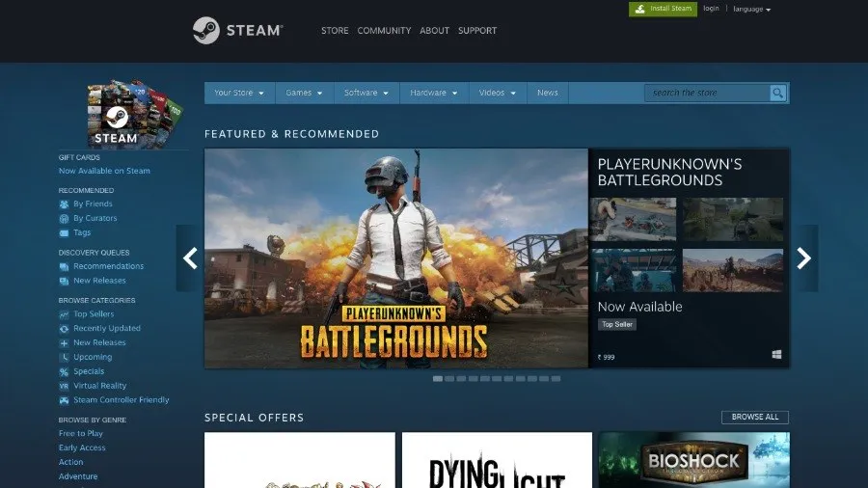The width and height of the screenshot is (868, 488).
Task: Click the Tags icon in Recommended
Action: pos(64,233)
